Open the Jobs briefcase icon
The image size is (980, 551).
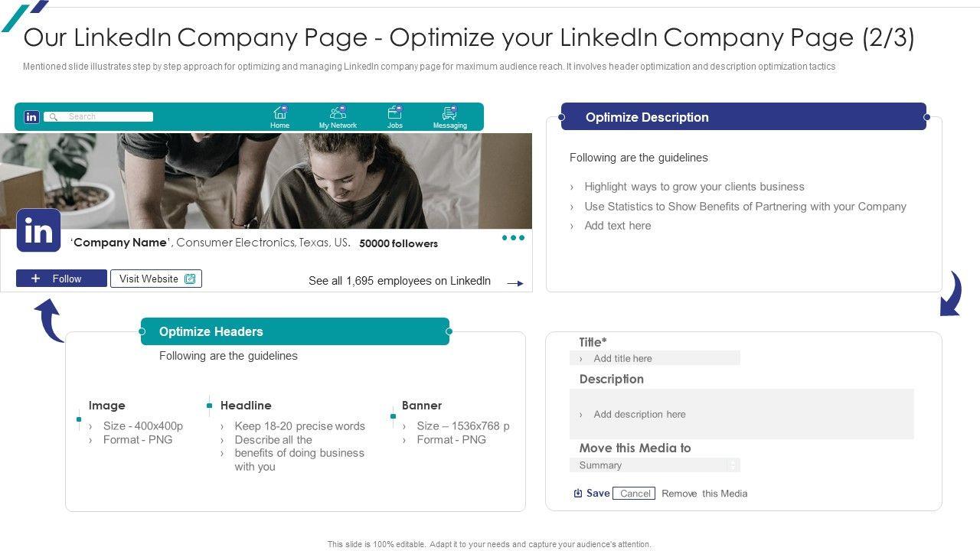coord(394,113)
